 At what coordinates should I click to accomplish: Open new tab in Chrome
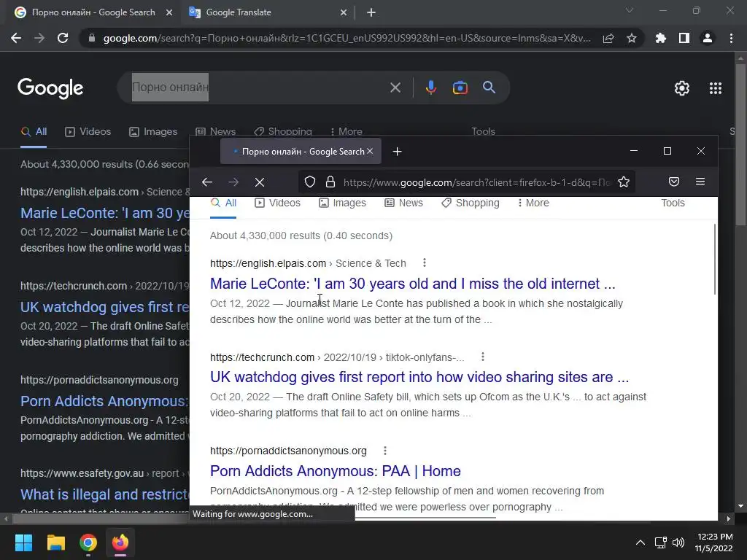371,13
